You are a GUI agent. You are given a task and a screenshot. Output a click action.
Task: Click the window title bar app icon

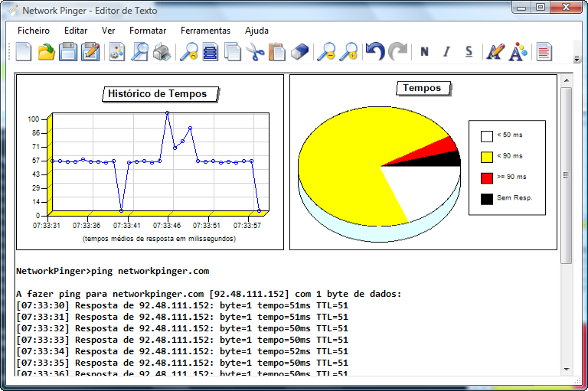12,10
